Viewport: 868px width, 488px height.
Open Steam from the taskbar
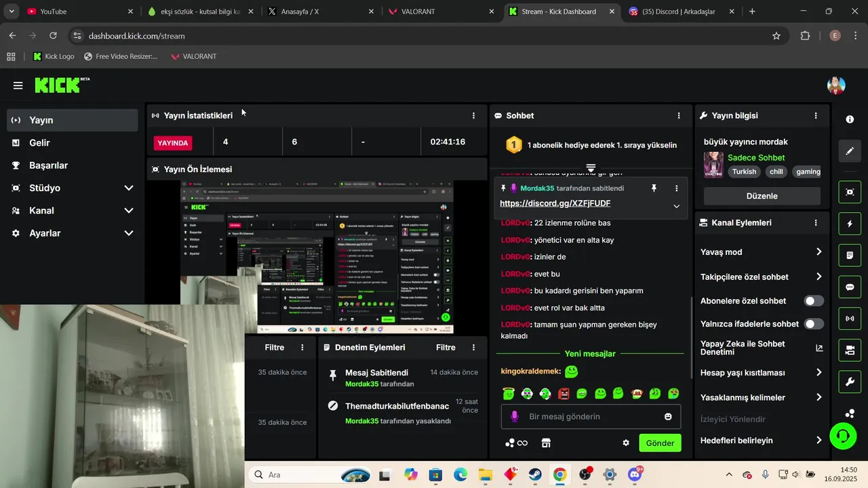point(535,474)
